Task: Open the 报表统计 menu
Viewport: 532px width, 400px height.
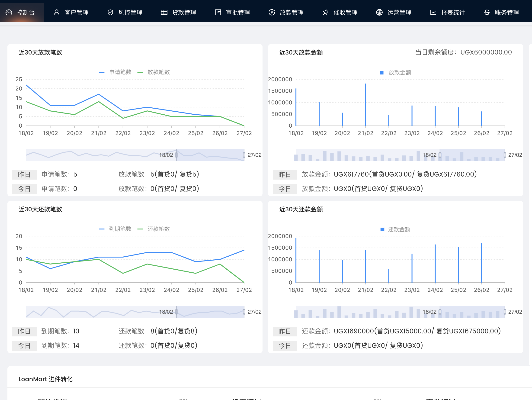Action: [448, 12]
